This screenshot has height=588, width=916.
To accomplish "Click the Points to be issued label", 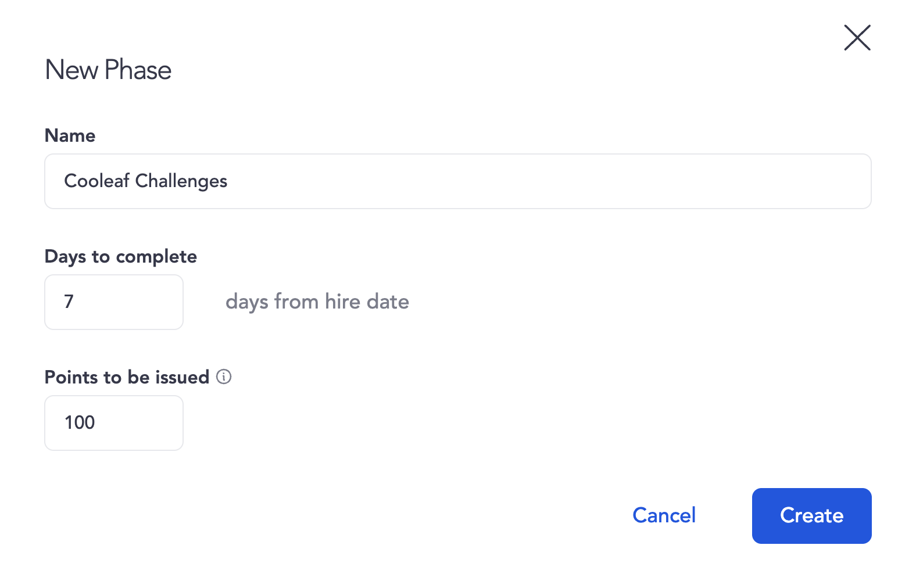I will coord(127,377).
